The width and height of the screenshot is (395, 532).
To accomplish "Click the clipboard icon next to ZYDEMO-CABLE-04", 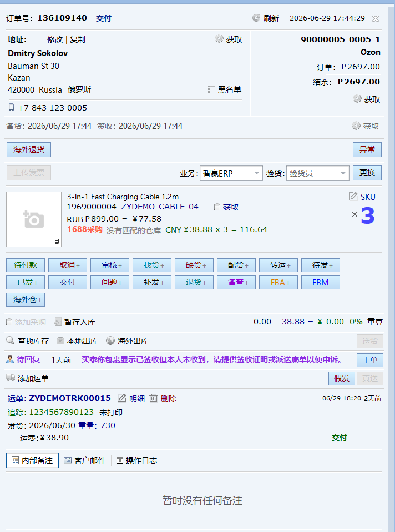I will point(217,207).
